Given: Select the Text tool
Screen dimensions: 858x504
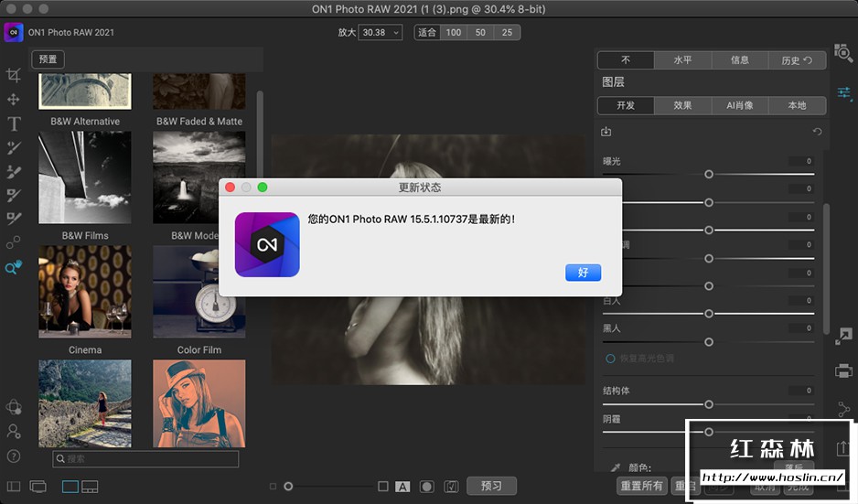Looking at the screenshot, I should (x=14, y=123).
